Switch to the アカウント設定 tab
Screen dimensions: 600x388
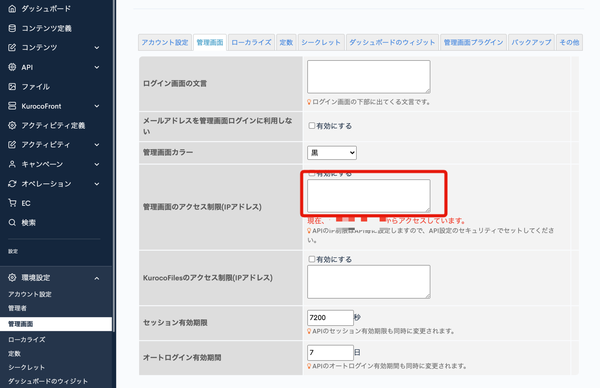point(165,42)
